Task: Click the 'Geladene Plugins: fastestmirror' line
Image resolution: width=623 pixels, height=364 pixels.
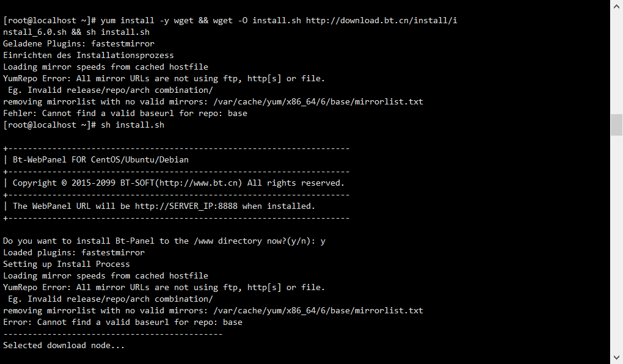Action: tap(78, 44)
